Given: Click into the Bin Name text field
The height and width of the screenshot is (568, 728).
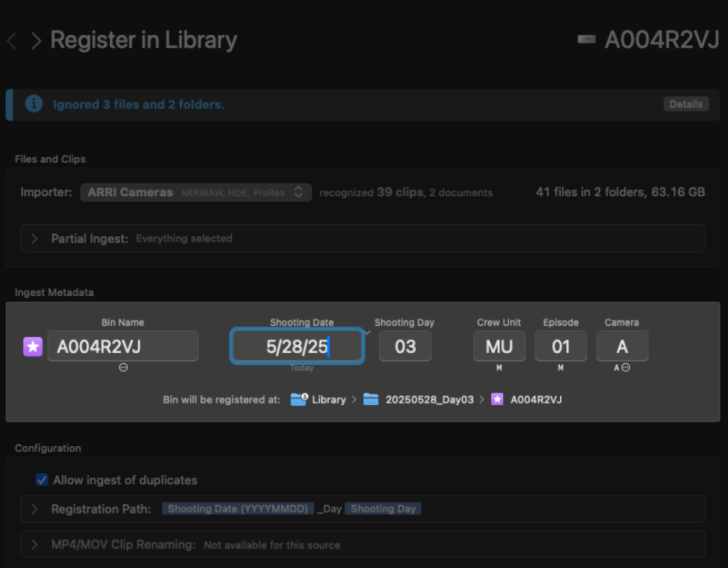Looking at the screenshot, I should pyautogui.click(x=123, y=346).
